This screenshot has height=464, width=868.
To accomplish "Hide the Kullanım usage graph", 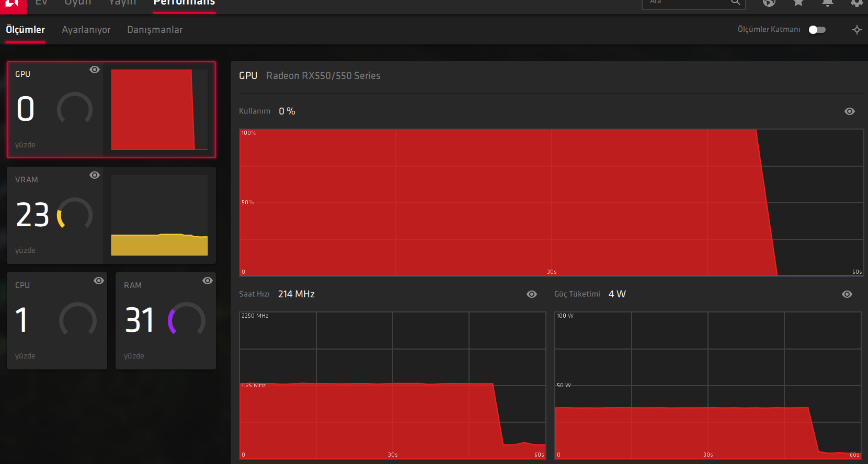I will click(x=850, y=111).
